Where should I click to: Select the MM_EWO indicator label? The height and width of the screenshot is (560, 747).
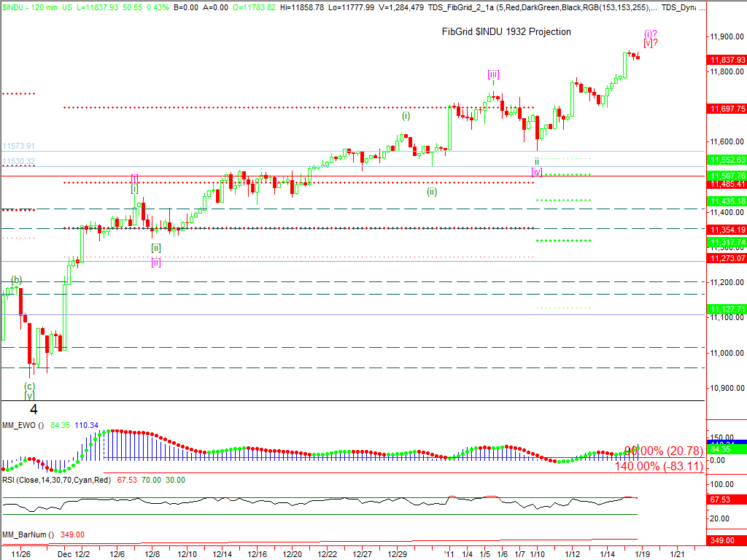tap(23, 425)
